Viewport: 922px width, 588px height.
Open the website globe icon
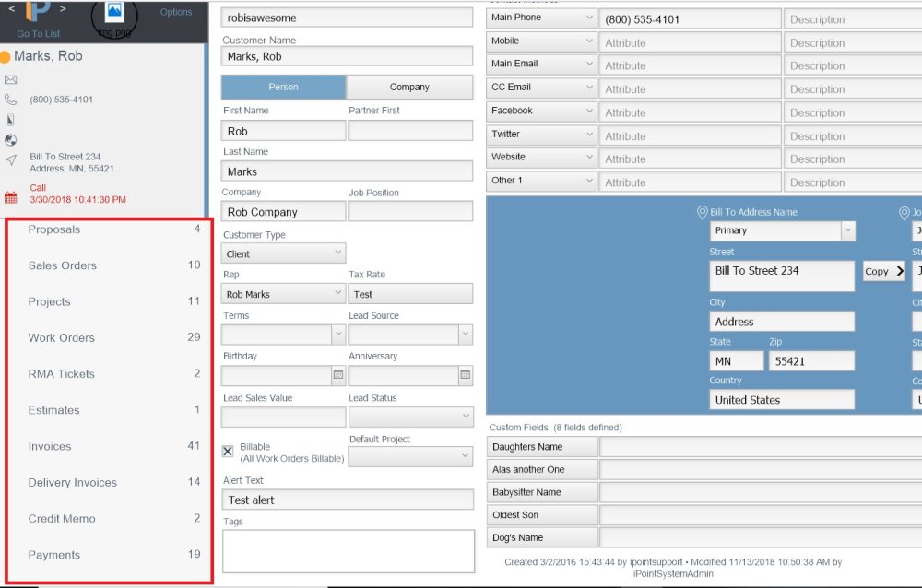9,139
